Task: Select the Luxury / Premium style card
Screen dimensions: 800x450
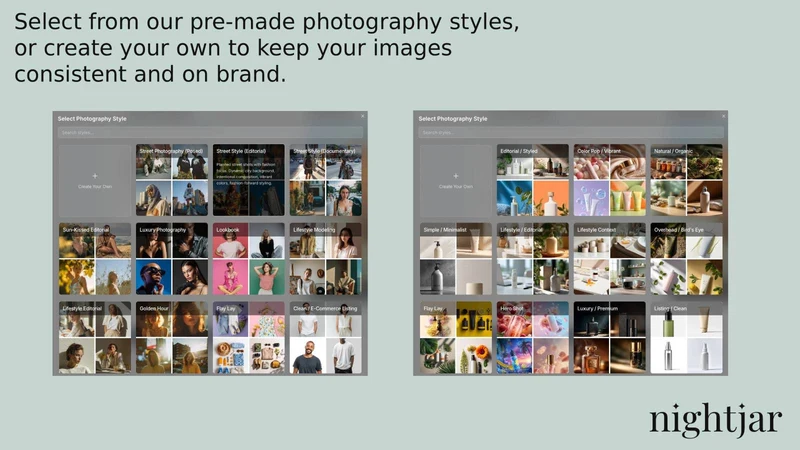Action: coord(610,338)
